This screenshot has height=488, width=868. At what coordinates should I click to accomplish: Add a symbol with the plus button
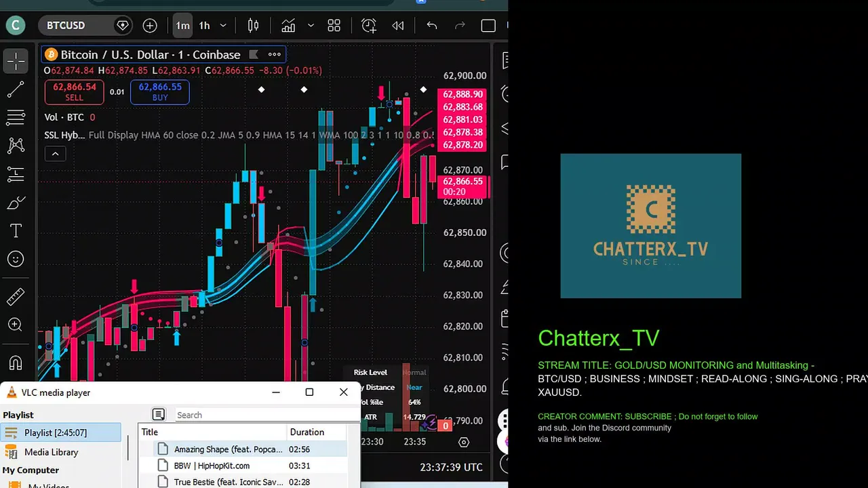coord(150,26)
